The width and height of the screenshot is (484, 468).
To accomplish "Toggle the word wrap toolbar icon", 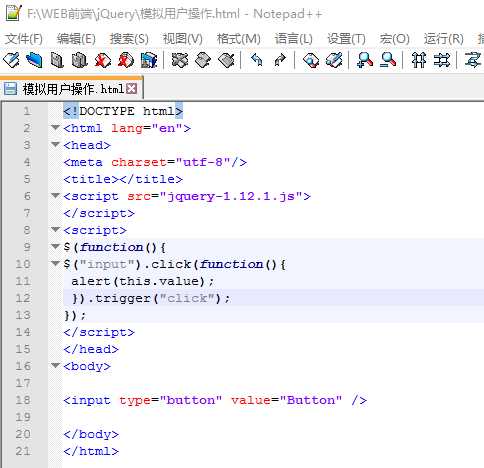I will pos(473,60).
